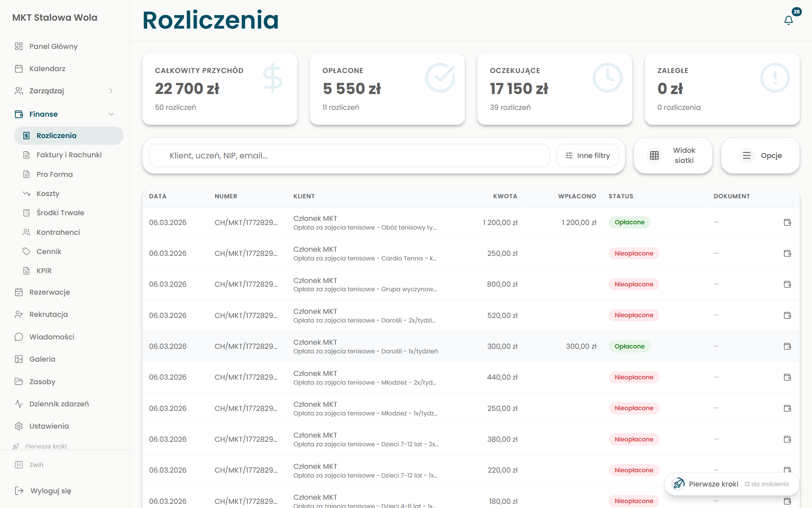812x508 pixels.
Task: Click wallet icon on 300,00 zł row
Action: [787, 346]
